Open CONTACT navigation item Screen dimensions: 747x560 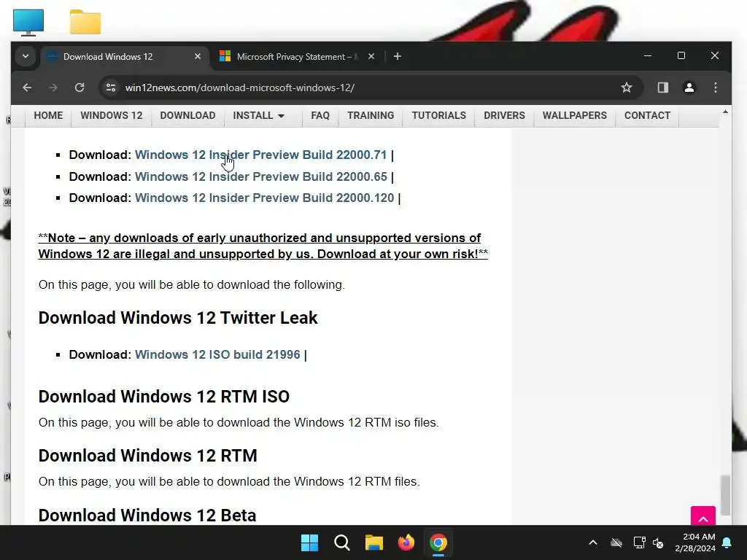coord(647,115)
